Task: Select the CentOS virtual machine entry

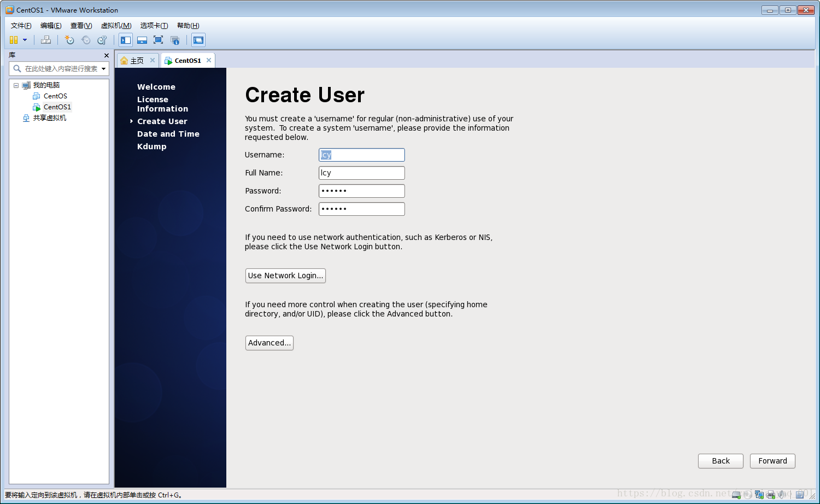Action: coord(55,96)
